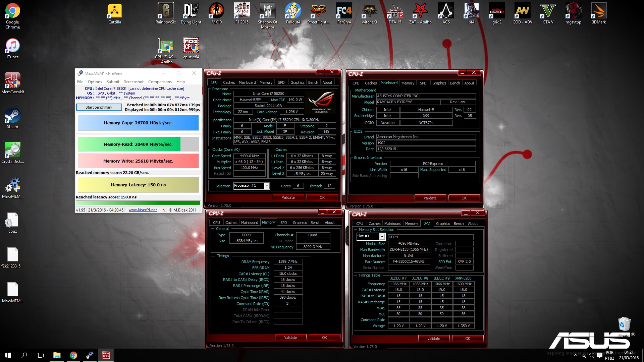The image size is (644, 362).
Task: Select About tab in SPD CPU-Z window
Action: [473, 224]
